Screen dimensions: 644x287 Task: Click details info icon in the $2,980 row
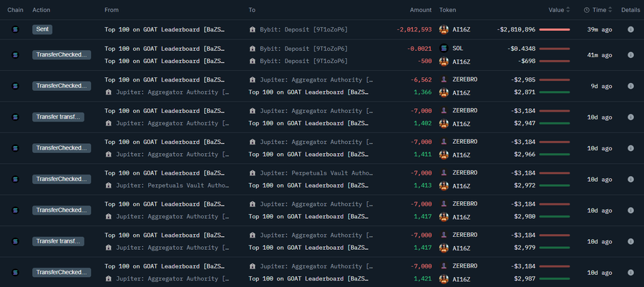coord(630,210)
